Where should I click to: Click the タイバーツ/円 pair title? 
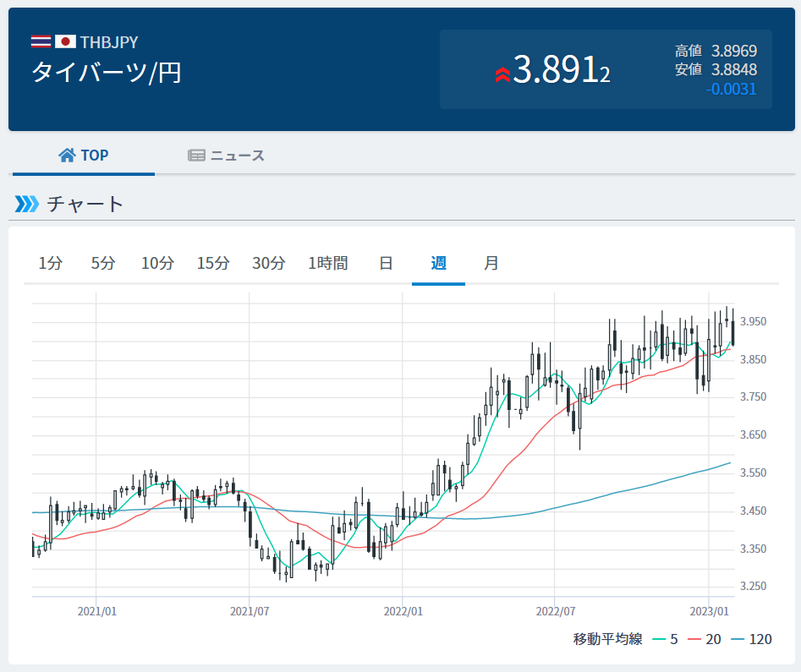point(107,73)
